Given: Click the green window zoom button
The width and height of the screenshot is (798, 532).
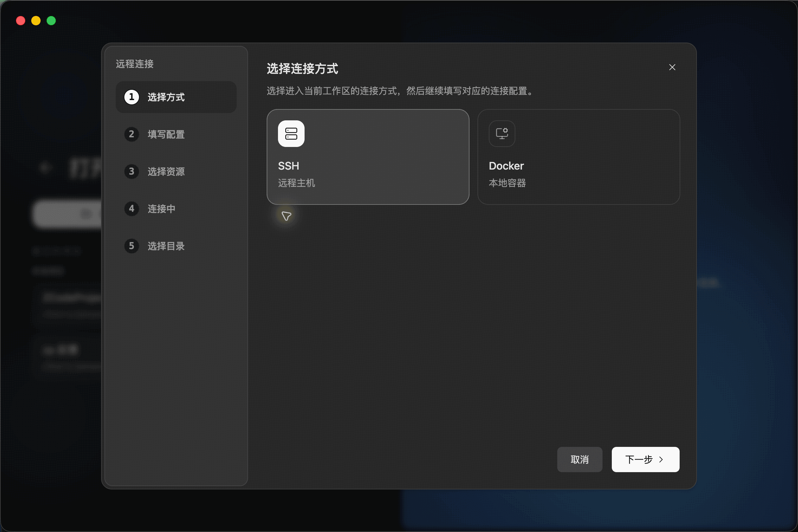Looking at the screenshot, I should click(x=51, y=21).
